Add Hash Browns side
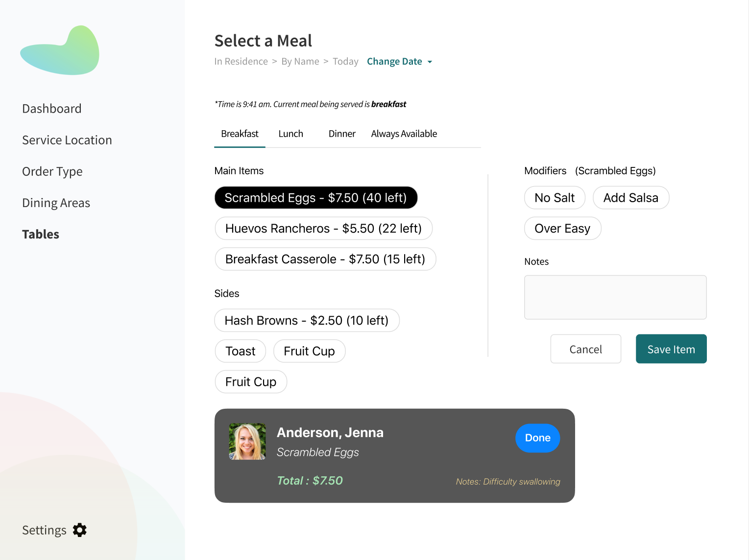The image size is (749, 560). pos(307,321)
